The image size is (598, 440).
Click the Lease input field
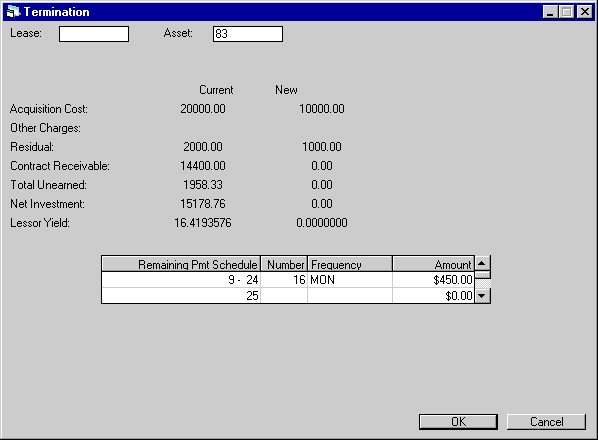click(94, 34)
